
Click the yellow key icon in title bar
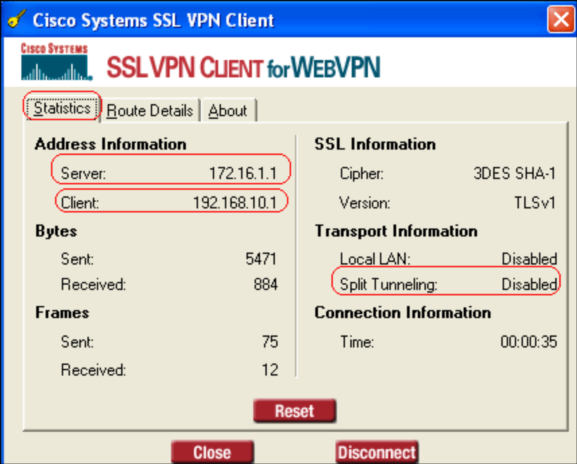click(x=15, y=18)
